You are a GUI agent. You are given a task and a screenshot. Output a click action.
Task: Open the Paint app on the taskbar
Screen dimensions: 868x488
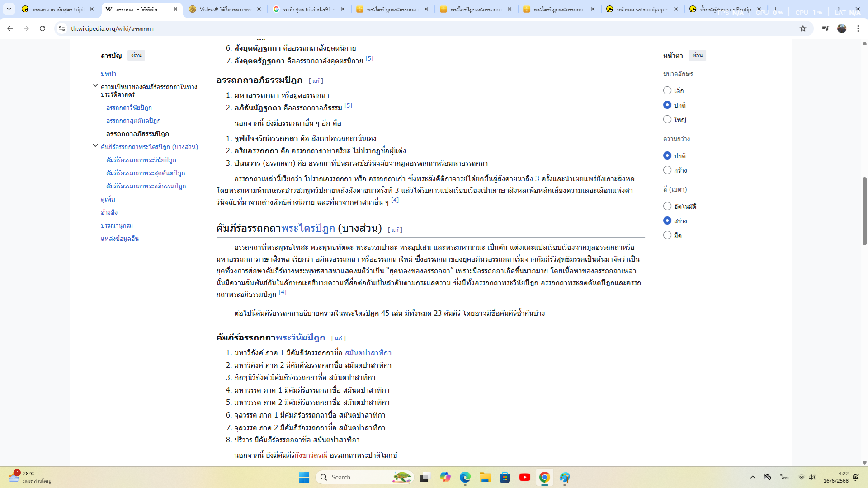point(565,477)
